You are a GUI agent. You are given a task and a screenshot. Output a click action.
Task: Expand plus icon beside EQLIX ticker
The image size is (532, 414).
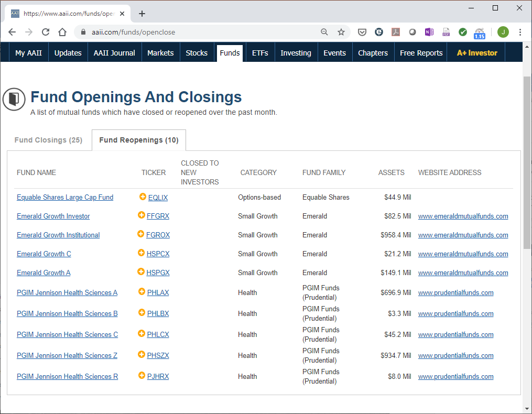click(x=143, y=197)
